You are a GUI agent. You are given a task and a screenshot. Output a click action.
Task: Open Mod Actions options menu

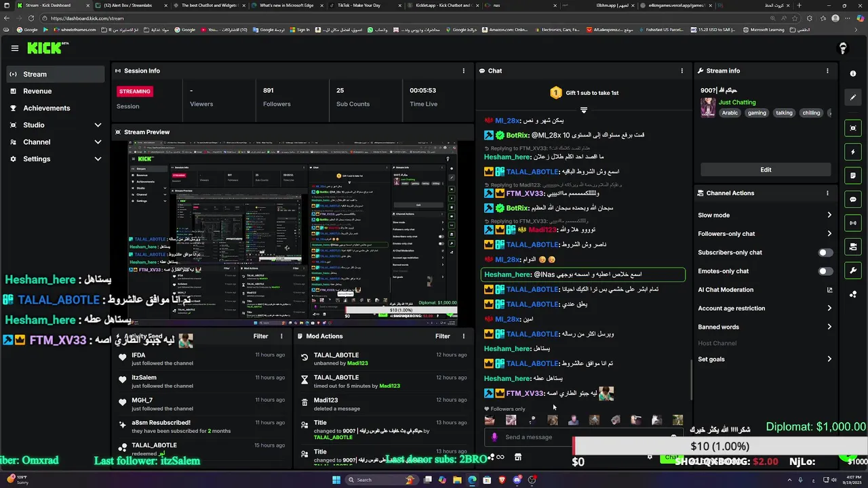pos(464,336)
